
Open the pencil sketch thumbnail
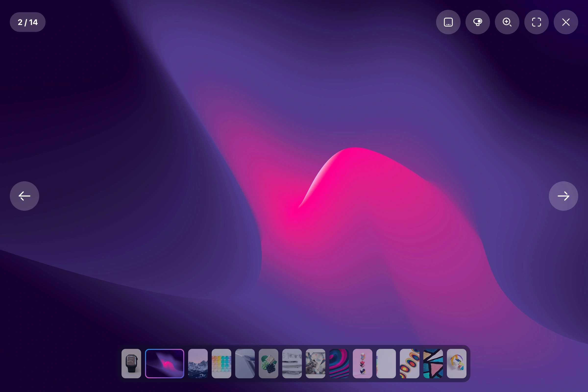point(292,363)
